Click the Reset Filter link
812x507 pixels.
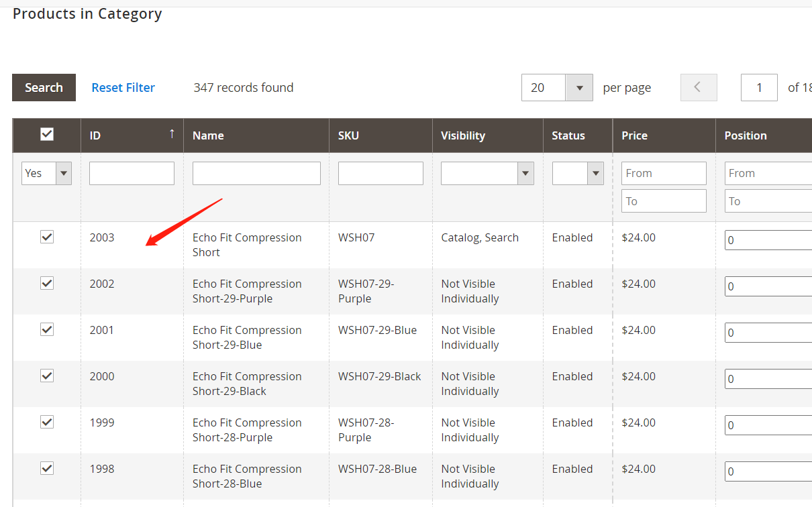[x=123, y=88]
